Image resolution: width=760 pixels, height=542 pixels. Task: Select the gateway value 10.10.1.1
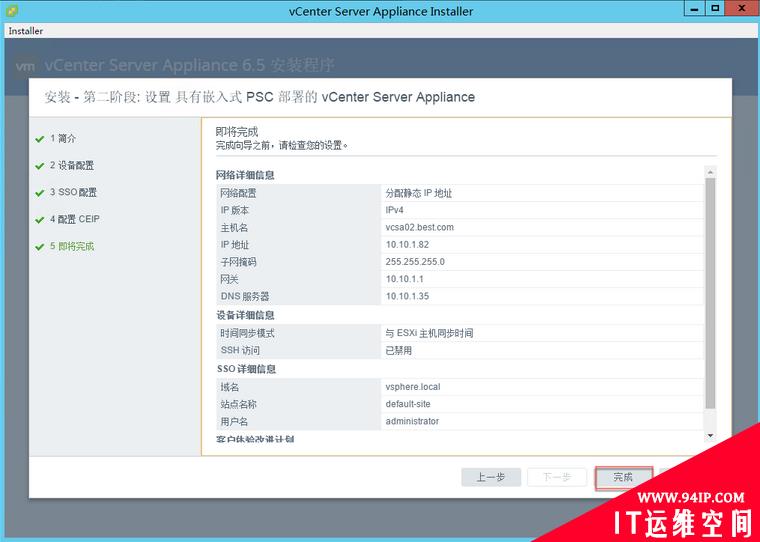(x=404, y=279)
